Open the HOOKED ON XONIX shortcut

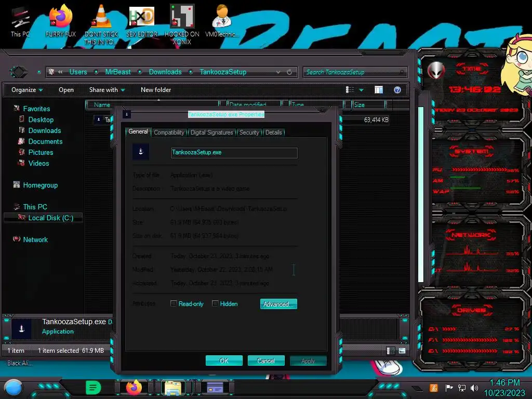coord(182,24)
